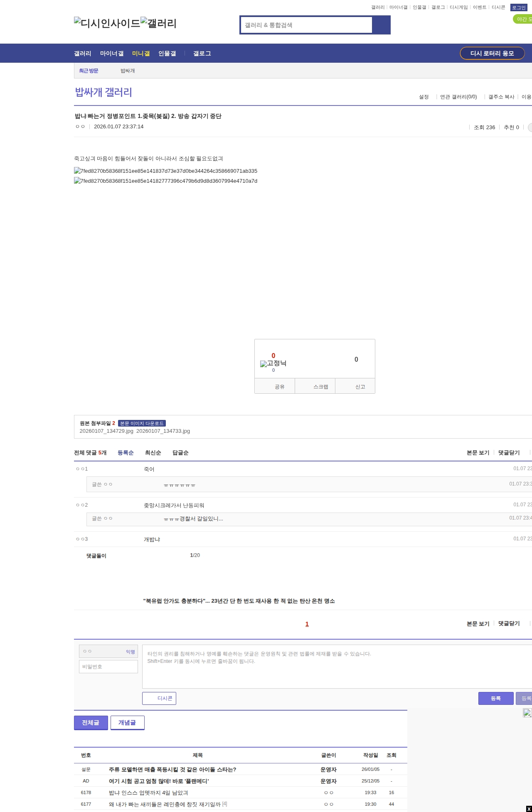Click the blue search button beside the search box
This screenshot has width=532, height=812.
(x=382, y=25)
